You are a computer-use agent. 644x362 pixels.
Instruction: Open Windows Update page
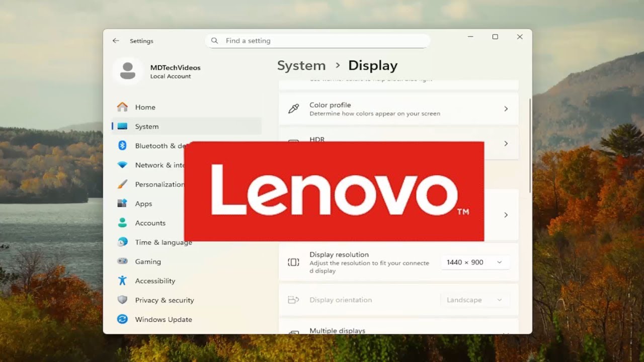point(186,319)
